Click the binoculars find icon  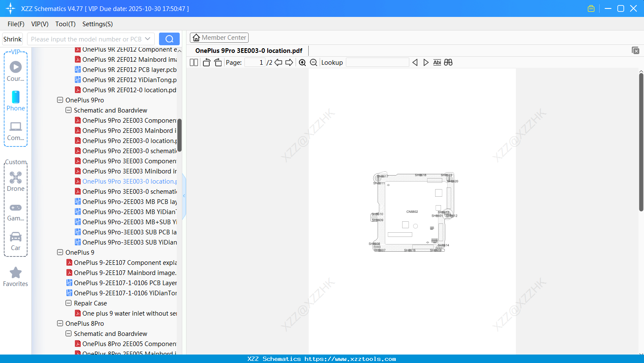448,63
